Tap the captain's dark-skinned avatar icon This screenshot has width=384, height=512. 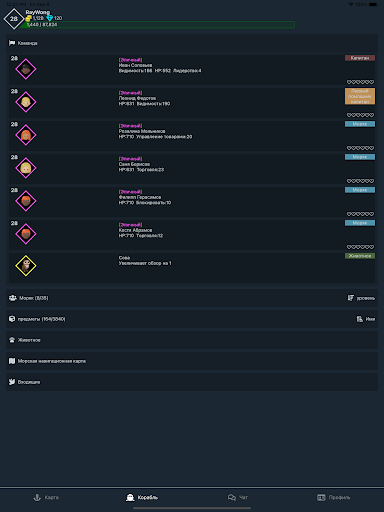point(26,69)
